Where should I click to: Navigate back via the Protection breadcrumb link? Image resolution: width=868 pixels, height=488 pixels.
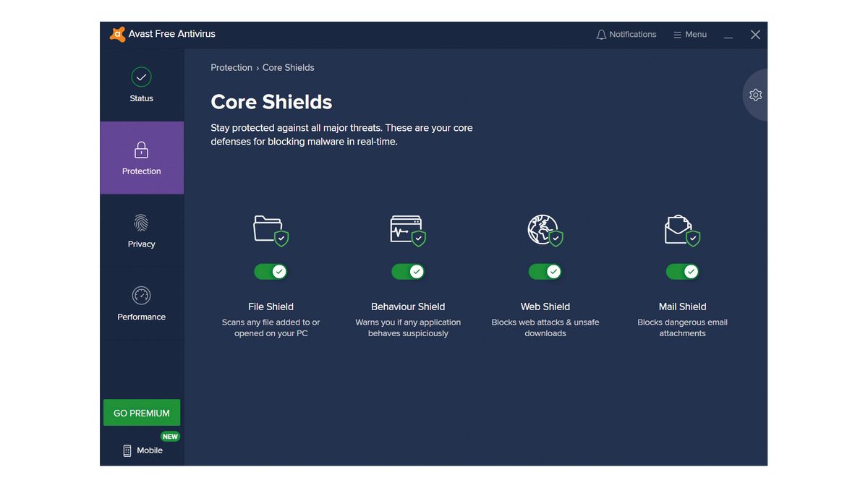coord(231,67)
